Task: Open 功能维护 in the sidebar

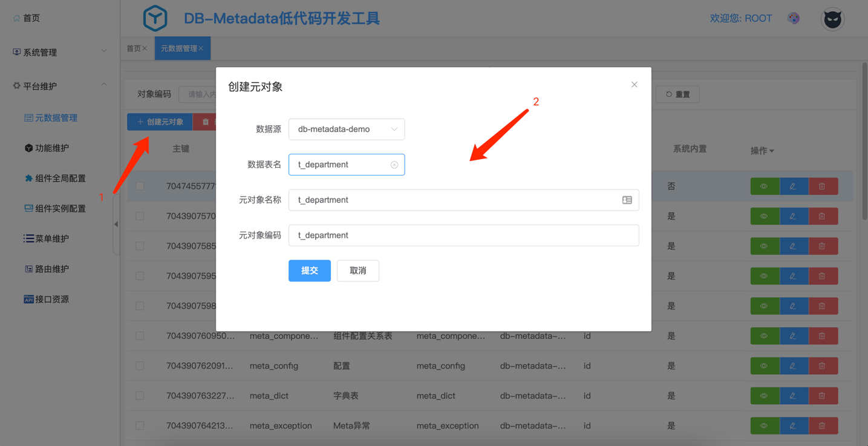Action: [51, 148]
